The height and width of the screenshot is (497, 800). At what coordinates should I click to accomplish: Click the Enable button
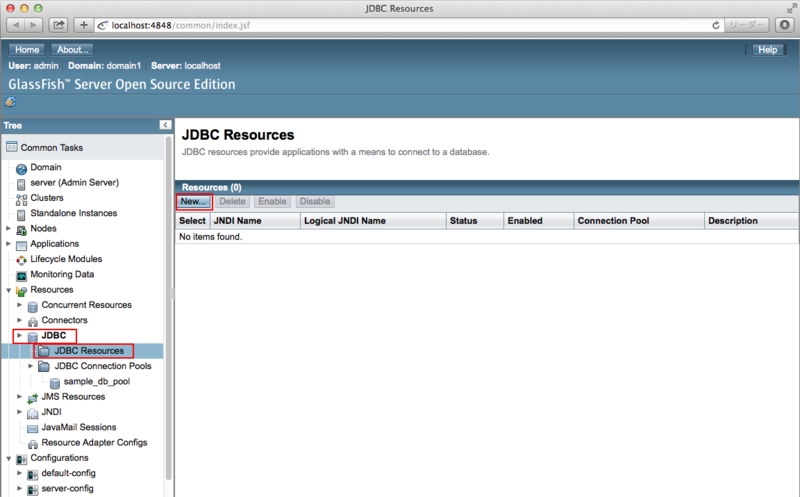pyautogui.click(x=272, y=202)
